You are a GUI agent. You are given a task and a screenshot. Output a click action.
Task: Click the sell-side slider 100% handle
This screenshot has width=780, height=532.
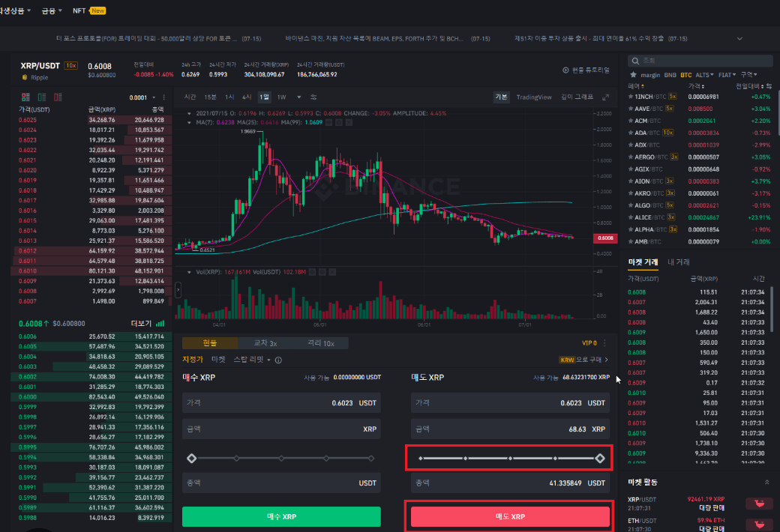pyautogui.click(x=600, y=459)
